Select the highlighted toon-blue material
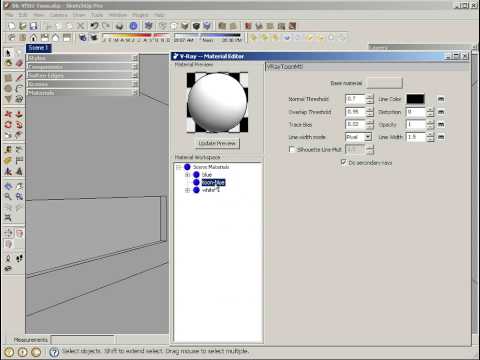 pos(213,182)
